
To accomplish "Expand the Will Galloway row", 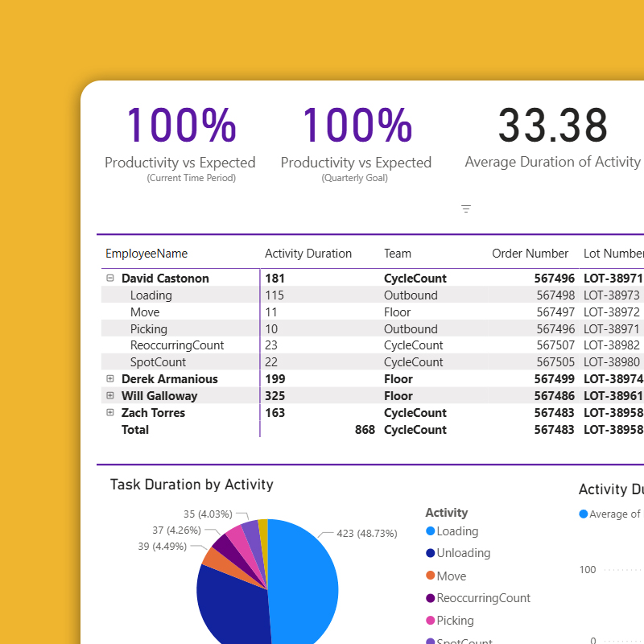I will point(110,396).
